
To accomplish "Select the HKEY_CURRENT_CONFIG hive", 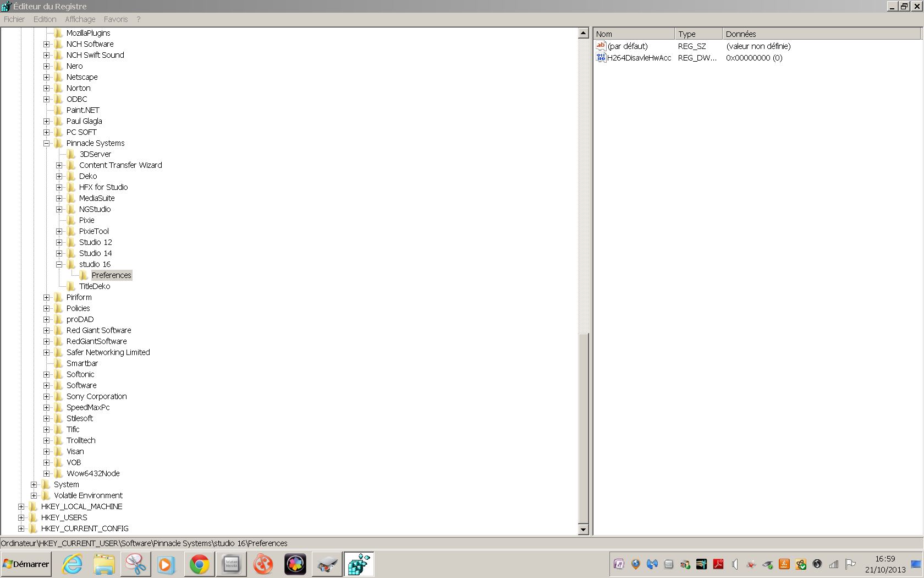I will [x=85, y=528].
